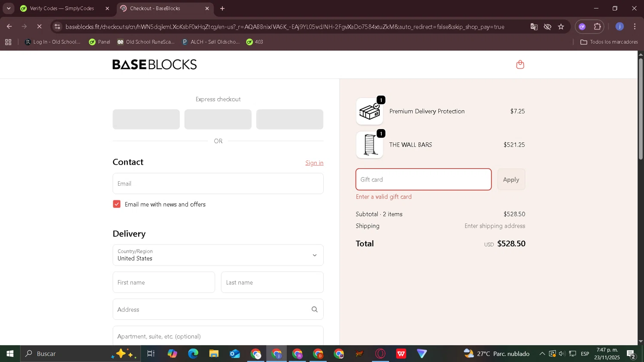The width and height of the screenshot is (644, 362).
Task: Open Task View on the taskbar
Action: point(151,354)
